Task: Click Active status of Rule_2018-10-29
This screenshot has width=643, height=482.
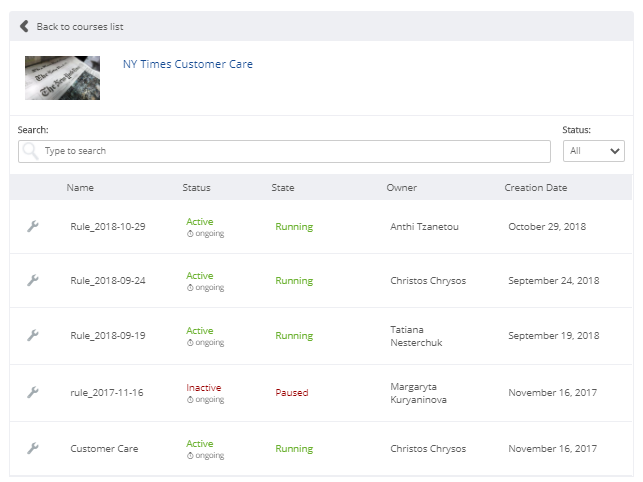Action: coord(200,222)
